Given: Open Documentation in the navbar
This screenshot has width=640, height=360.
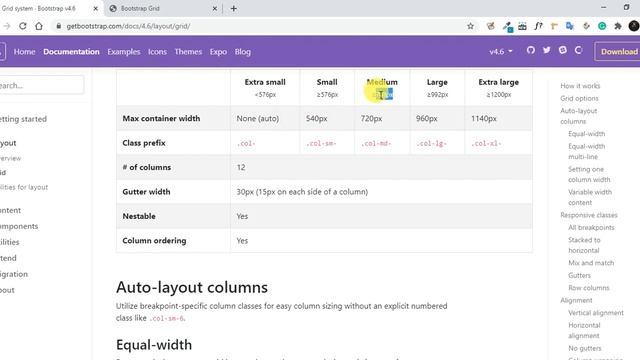Looking at the screenshot, I should (71, 52).
